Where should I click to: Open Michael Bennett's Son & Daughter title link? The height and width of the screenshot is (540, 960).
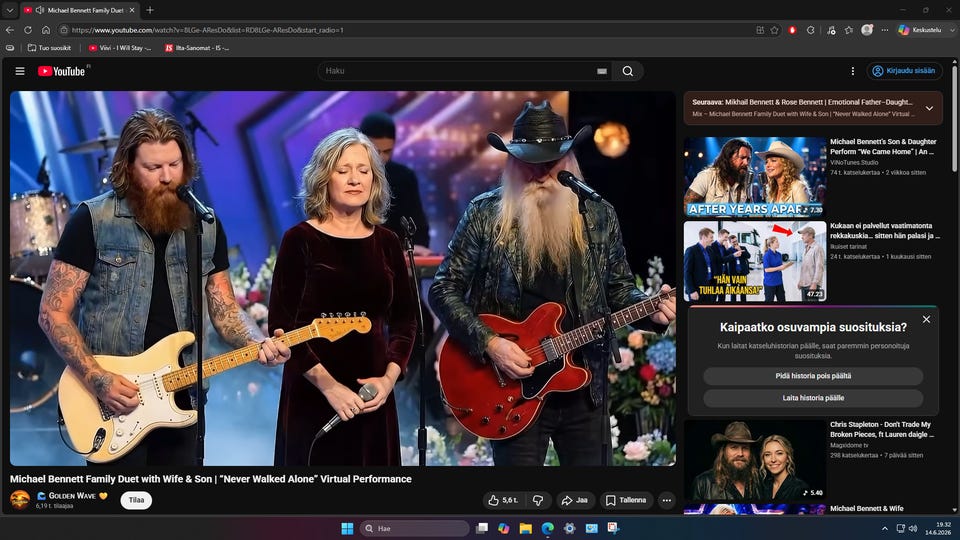click(883, 146)
